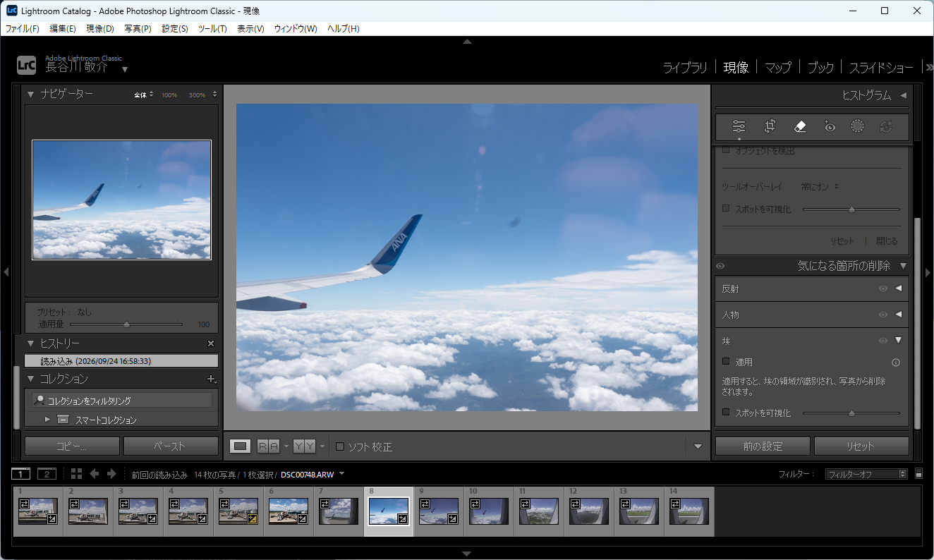Collapse the 埃 section
Image resolution: width=934 pixels, height=560 pixels.
pos(899,340)
